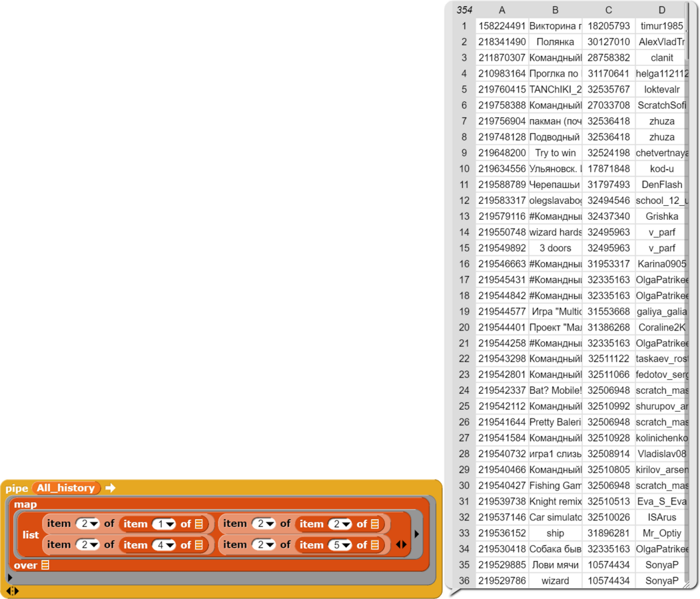Click the list slot in 'item 4 of'

[x=198, y=545]
